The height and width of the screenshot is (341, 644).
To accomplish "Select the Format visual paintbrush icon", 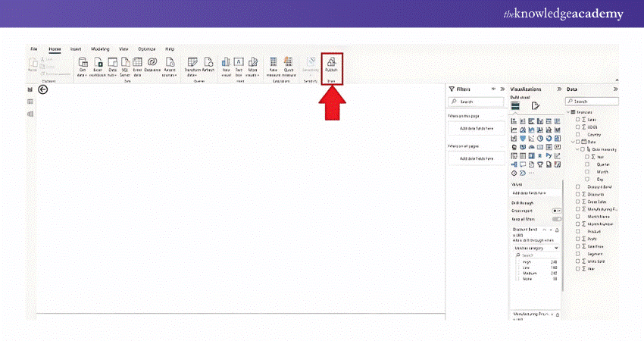I will pyautogui.click(x=536, y=106).
